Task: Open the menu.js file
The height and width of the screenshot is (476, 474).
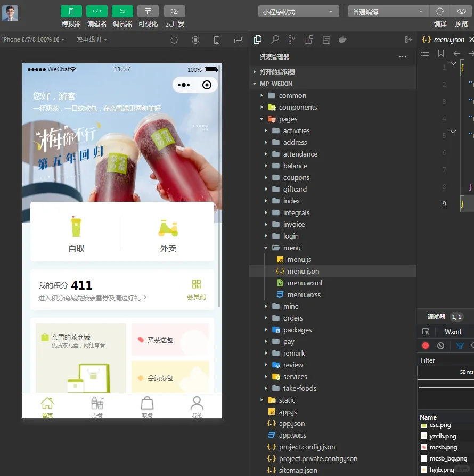Action: [x=333, y=259]
